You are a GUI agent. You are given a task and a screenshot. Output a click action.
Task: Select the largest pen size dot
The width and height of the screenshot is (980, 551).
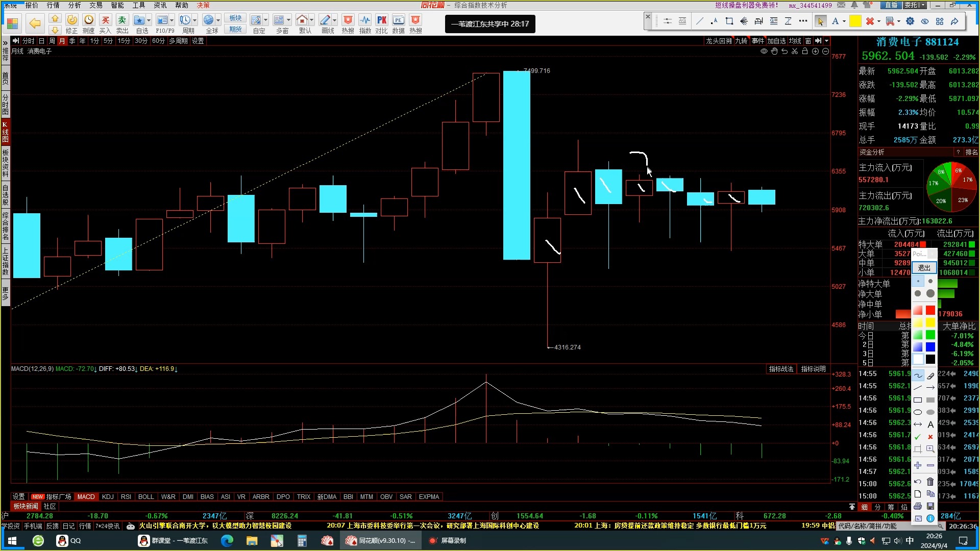(x=930, y=293)
